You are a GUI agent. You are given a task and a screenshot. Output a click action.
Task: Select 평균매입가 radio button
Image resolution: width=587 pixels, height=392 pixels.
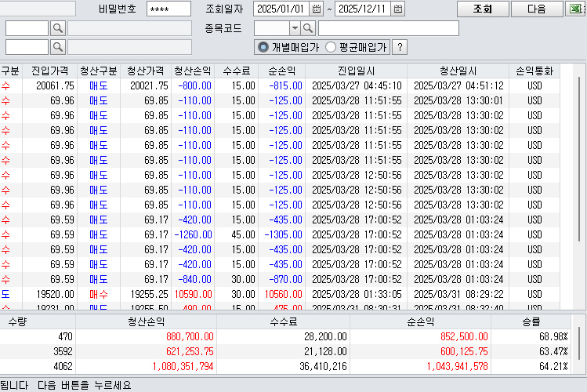[x=331, y=47]
